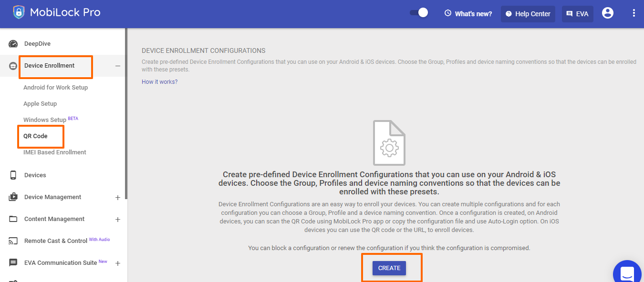Expand the EVA Communication Suite section
This screenshot has width=644, height=282.
(118, 263)
